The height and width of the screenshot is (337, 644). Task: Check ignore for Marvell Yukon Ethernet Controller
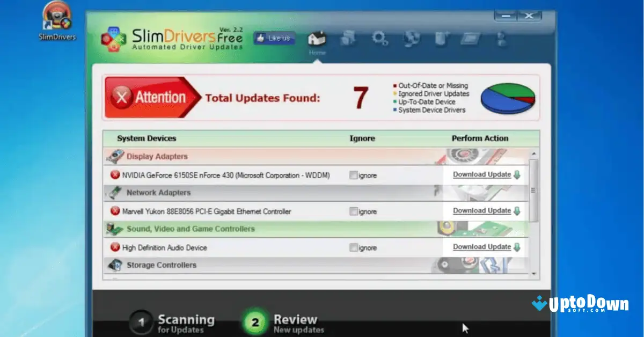(353, 211)
